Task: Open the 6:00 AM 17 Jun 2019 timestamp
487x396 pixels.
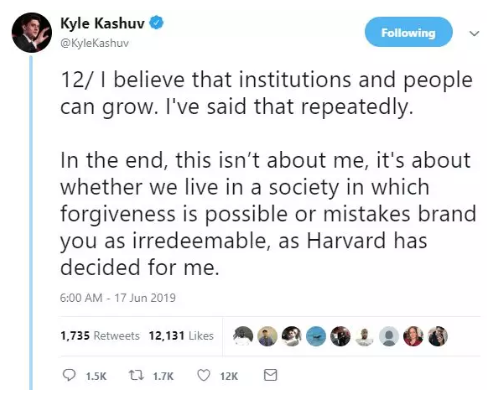Action: click(x=118, y=297)
